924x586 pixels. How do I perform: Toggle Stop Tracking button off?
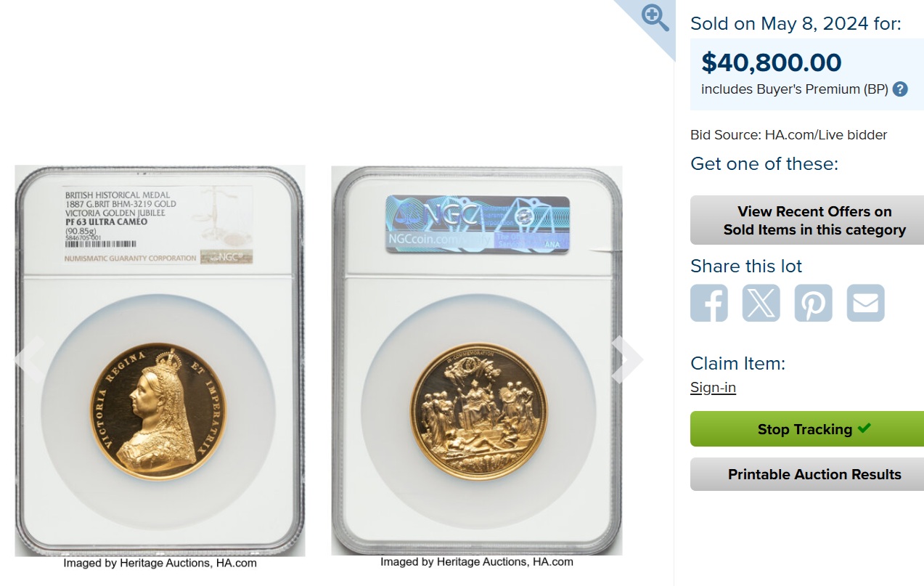tap(807, 429)
